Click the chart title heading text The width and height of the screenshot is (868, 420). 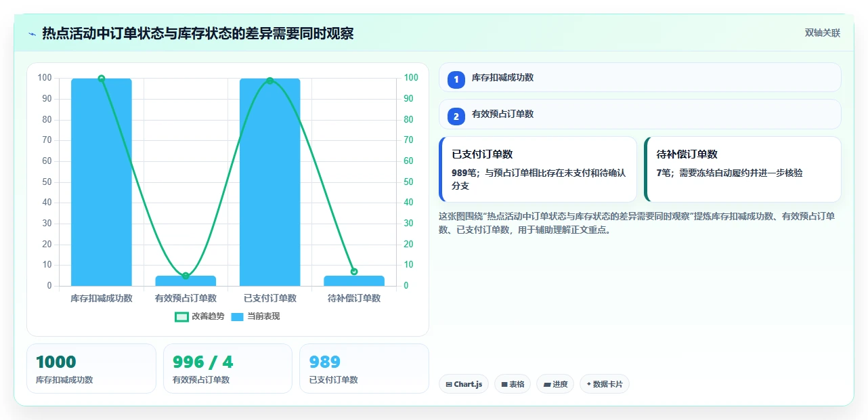[198, 33]
